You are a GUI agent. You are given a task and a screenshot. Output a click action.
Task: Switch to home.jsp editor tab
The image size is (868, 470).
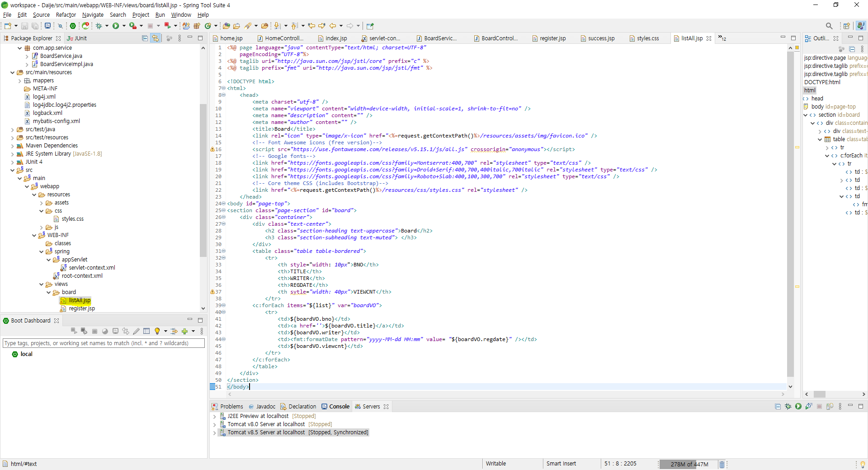(x=228, y=38)
